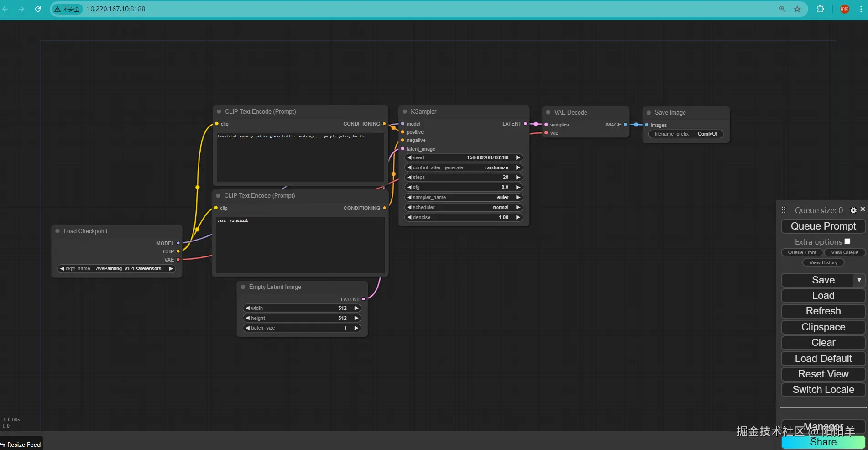Open queue settings gear icon
This screenshot has width=868, height=450.
point(853,210)
